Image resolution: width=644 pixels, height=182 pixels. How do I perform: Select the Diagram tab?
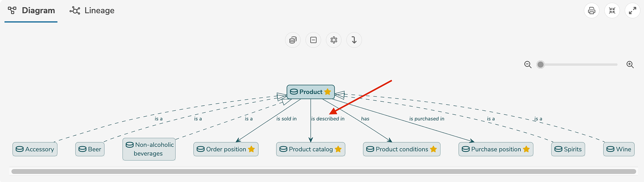point(31,11)
